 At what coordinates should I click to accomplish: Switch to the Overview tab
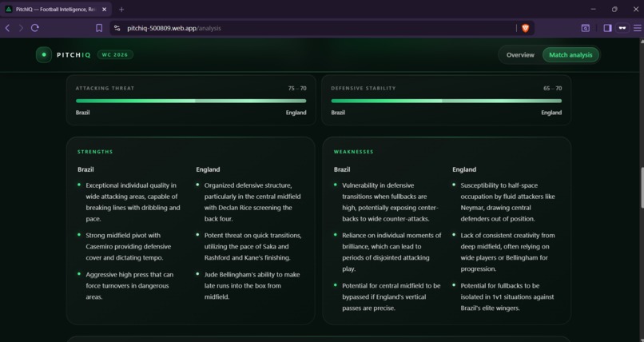[520, 54]
